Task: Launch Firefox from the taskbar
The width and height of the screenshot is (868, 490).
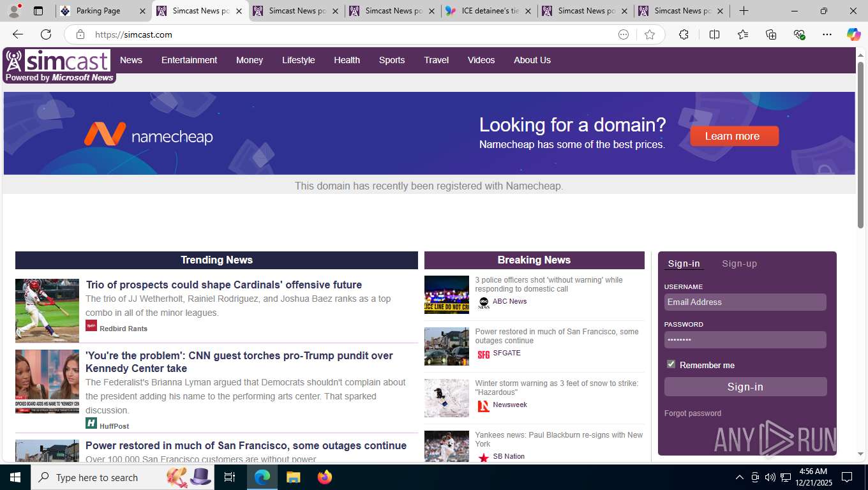Action: click(x=325, y=477)
